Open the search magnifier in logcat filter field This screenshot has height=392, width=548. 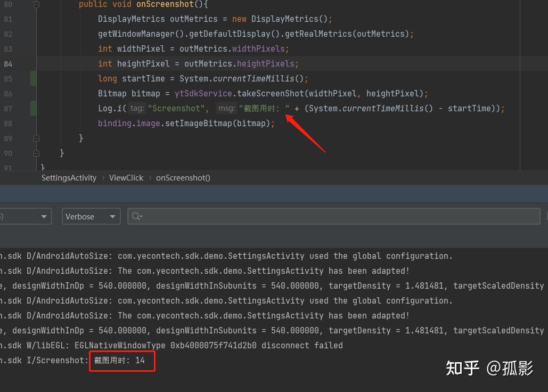134,216
